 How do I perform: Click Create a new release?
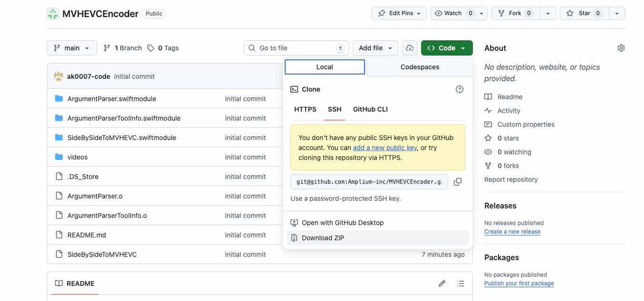(x=512, y=232)
